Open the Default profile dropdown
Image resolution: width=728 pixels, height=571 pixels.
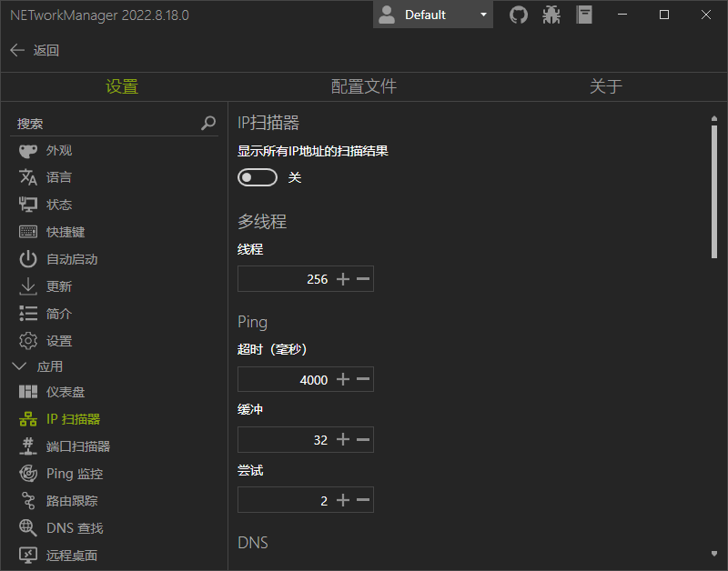click(x=433, y=15)
